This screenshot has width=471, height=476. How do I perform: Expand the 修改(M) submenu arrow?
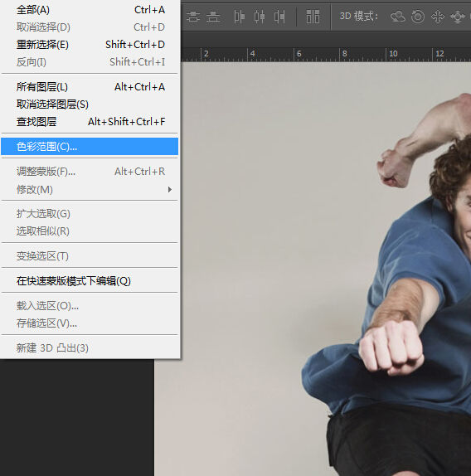[x=170, y=189]
